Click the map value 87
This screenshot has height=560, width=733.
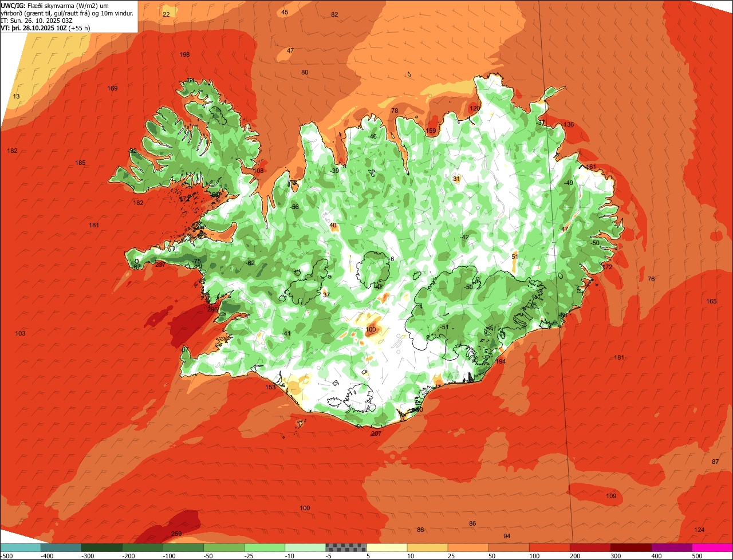[x=715, y=462]
